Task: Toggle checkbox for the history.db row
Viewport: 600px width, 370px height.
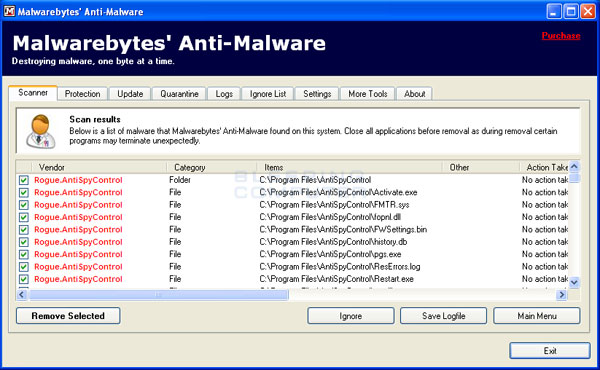Action: tap(24, 242)
